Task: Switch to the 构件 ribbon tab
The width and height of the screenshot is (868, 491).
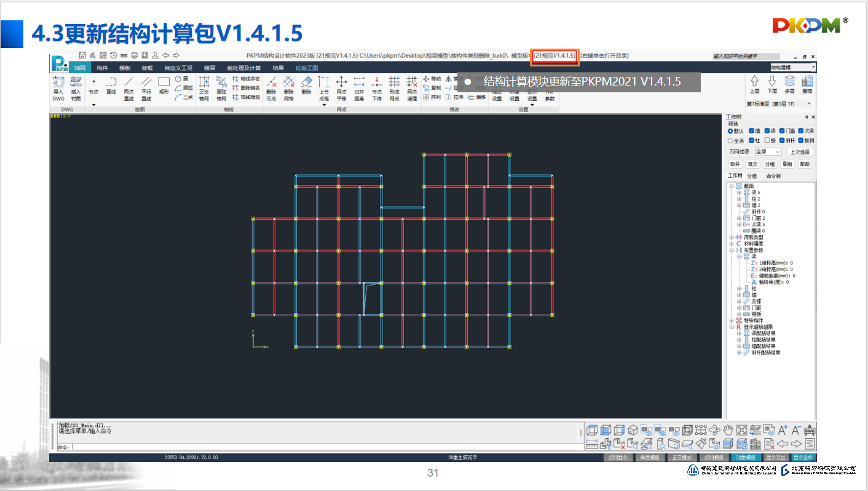Action: click(102, 68)
